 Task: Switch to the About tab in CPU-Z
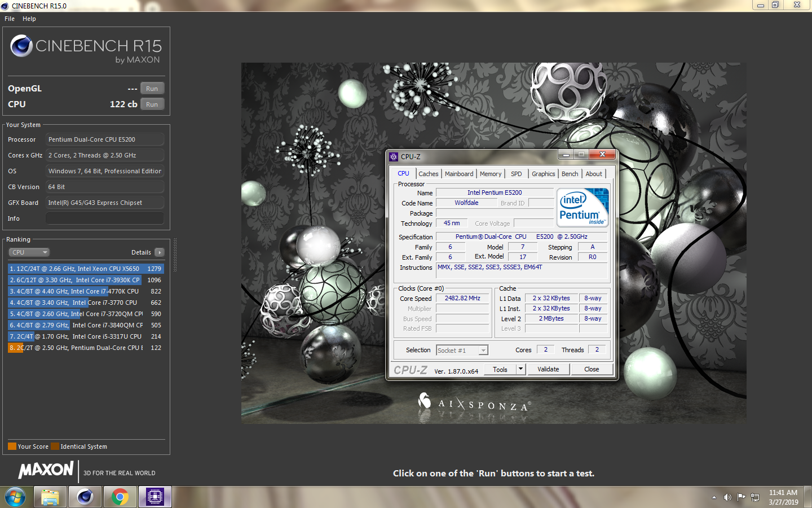(x=594, y=174)
